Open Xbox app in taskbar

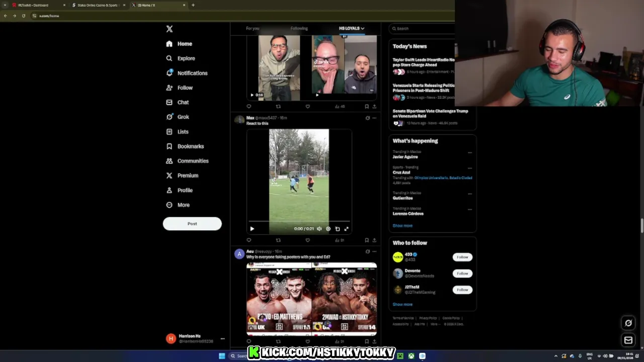coord(411,356)
